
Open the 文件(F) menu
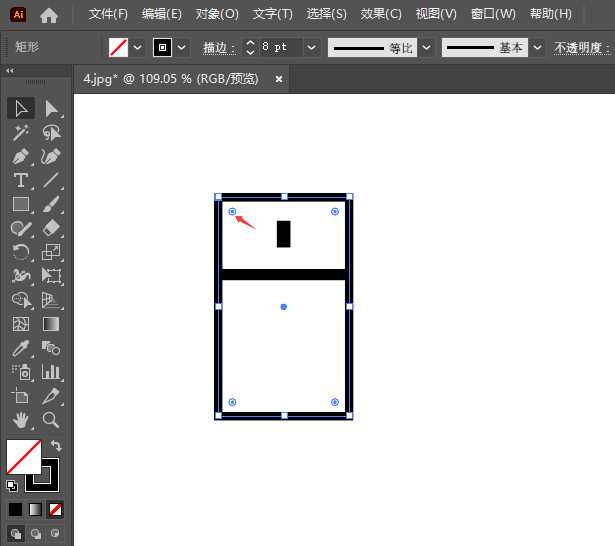click(108, 15)
